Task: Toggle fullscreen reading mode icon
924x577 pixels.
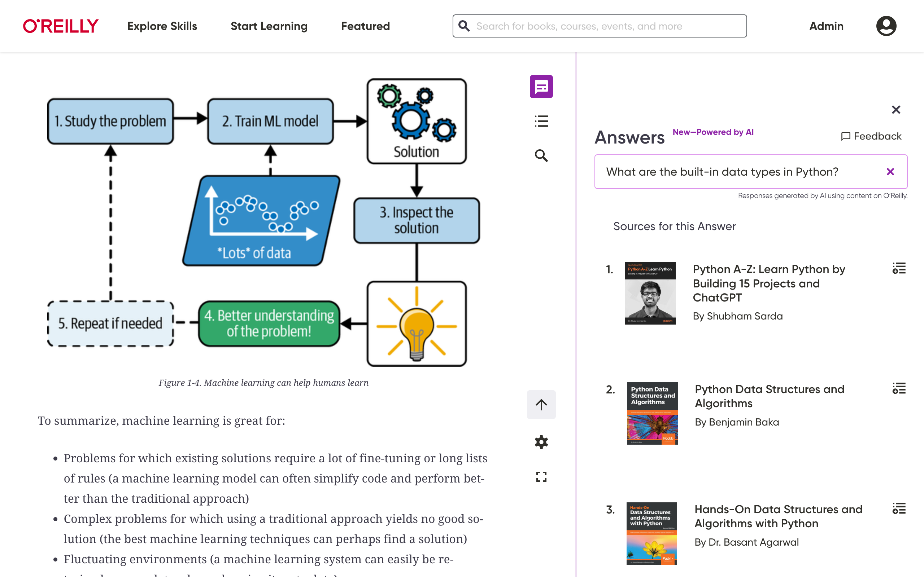Action: (541, 477)
